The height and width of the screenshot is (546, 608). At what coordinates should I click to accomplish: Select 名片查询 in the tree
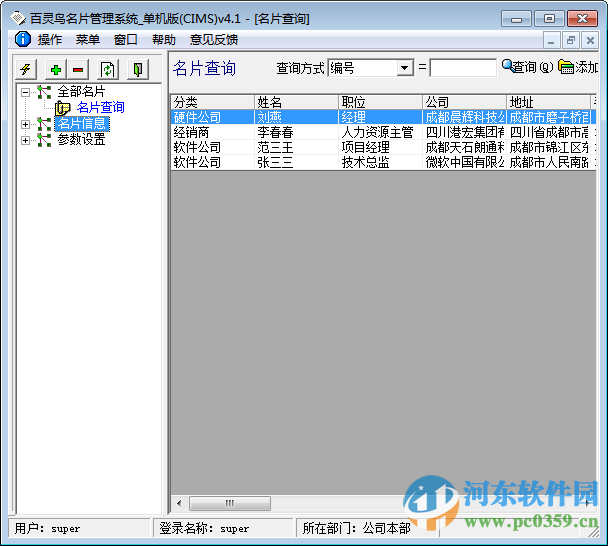point(101,107)
